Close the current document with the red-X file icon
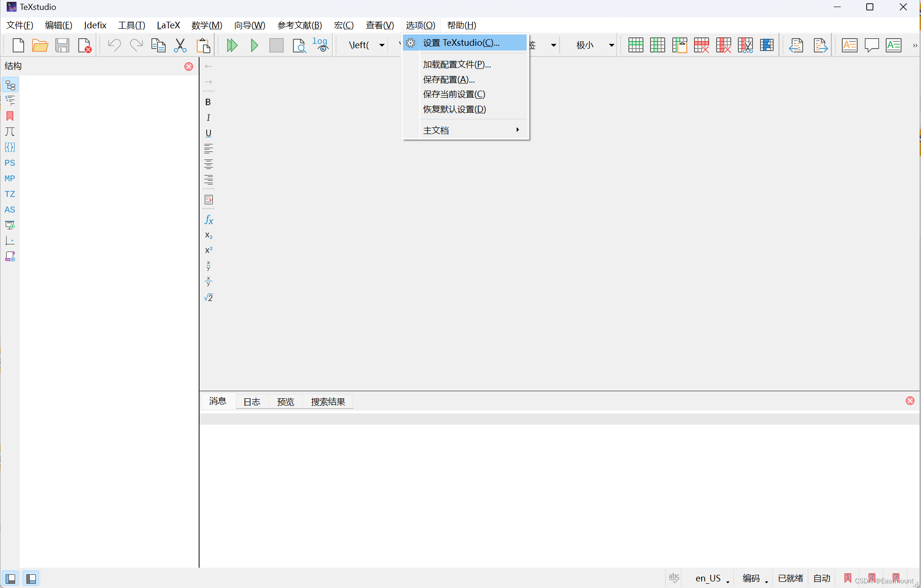The height and width of the screenshot is (588, 921). [x=84, y=45]
